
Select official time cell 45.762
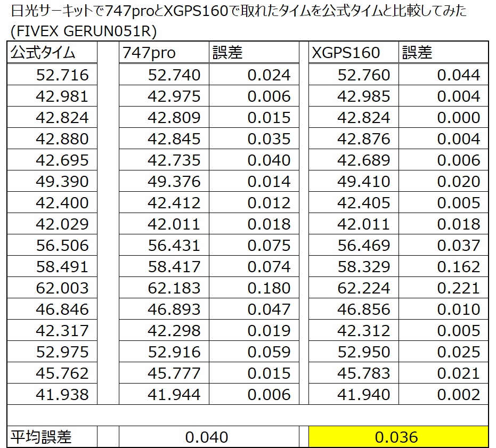pyautogui.click(x=52, y=373)
